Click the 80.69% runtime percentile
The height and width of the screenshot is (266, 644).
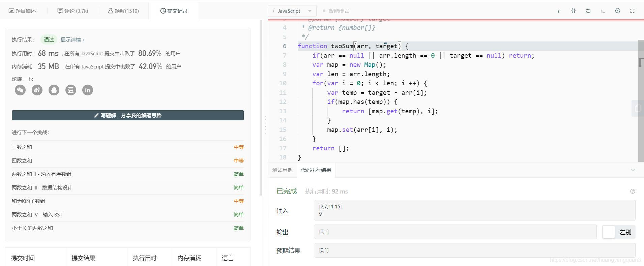pyautogui.click(x=150, y=53)
